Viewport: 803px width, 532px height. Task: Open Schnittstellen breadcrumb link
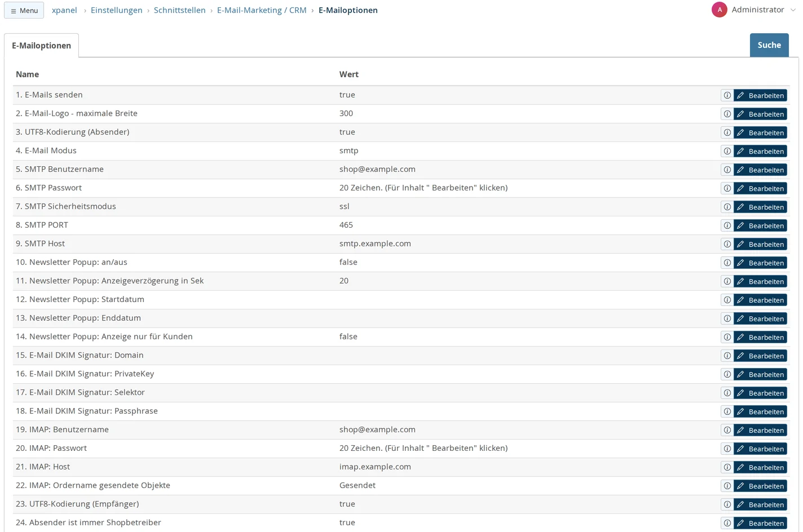click(180, 10)
